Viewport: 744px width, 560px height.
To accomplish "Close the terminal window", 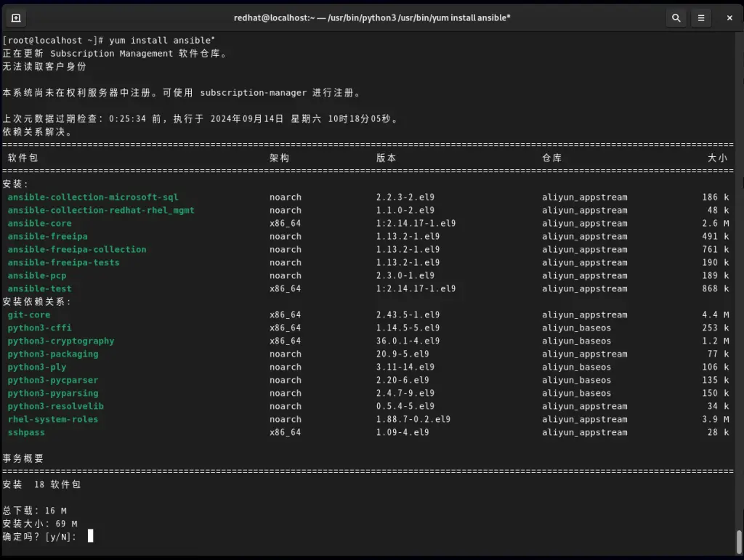I will [729, 17].
